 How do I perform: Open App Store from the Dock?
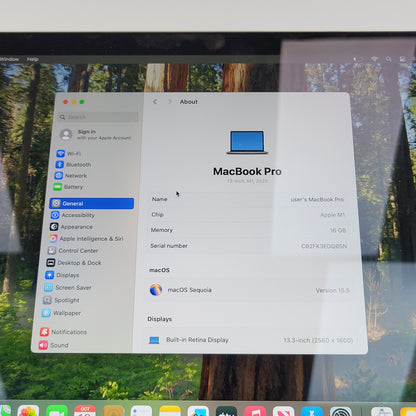pos(312,411)
